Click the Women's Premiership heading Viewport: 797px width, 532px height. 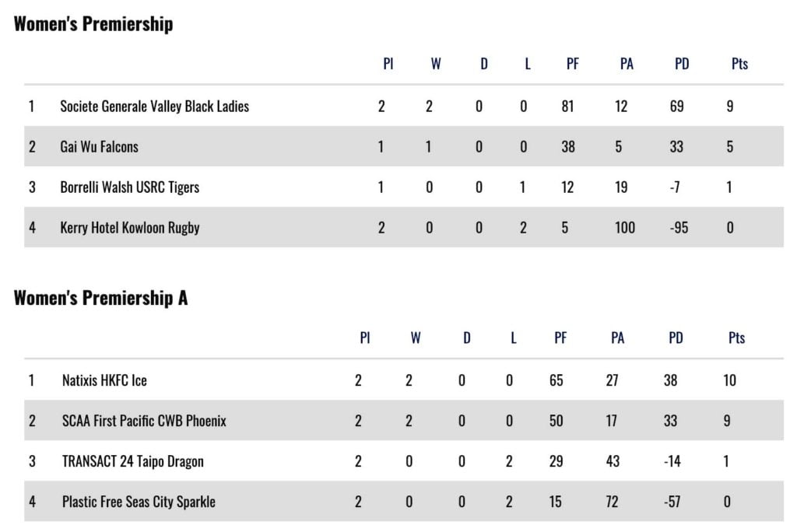(x=93, y=24)
